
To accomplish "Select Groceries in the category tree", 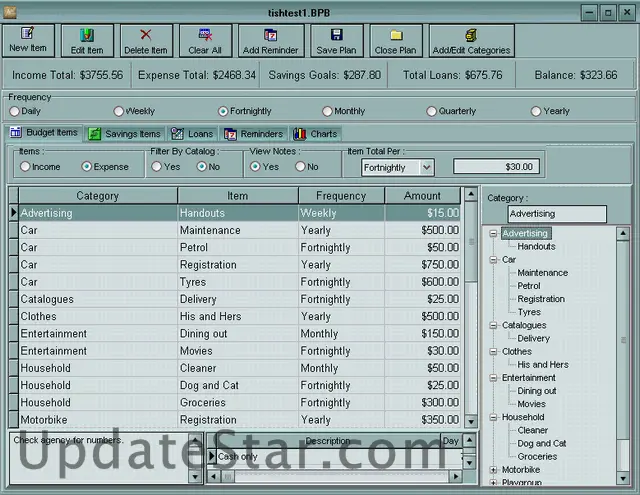I will (537, 457).
